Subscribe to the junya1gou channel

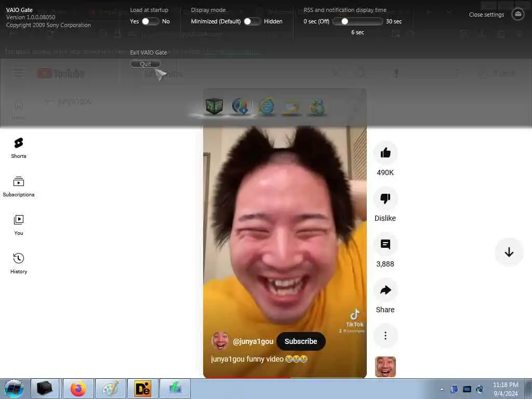[301, 341]
